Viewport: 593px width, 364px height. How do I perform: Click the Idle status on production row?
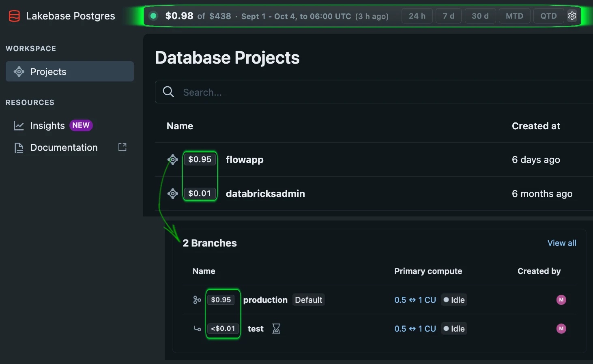coord(454,300)
